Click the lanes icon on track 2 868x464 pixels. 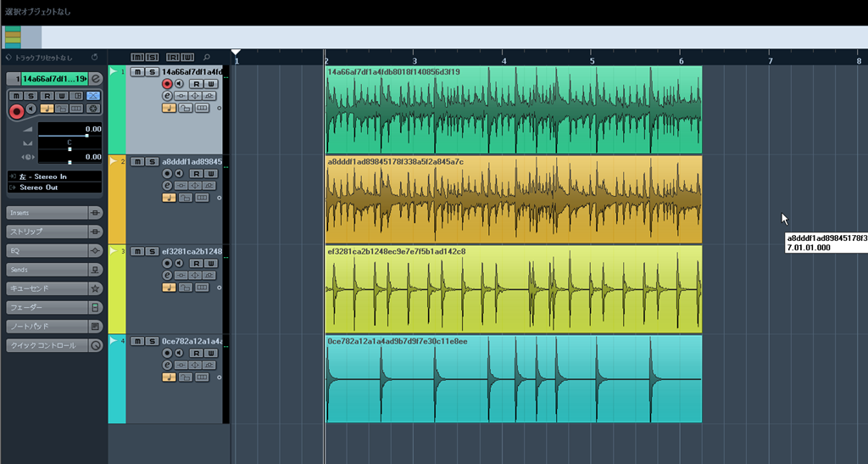(x=202, y=198)
